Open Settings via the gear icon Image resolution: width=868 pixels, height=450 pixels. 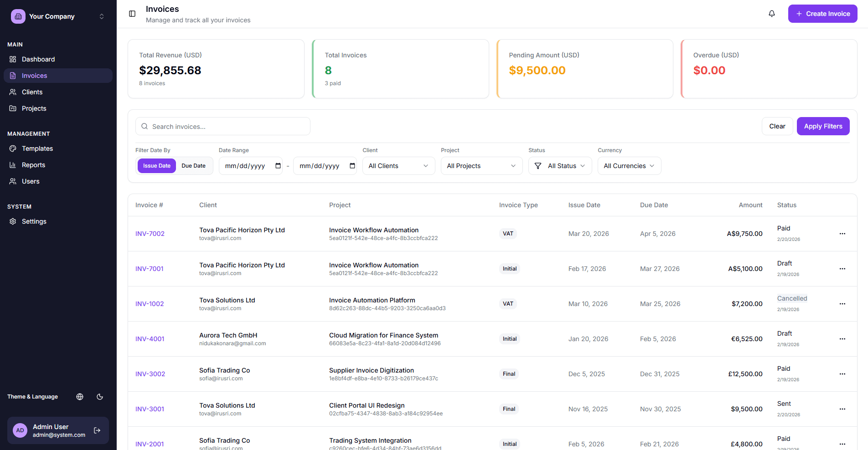pyautogui.click(x=13, y=221)
